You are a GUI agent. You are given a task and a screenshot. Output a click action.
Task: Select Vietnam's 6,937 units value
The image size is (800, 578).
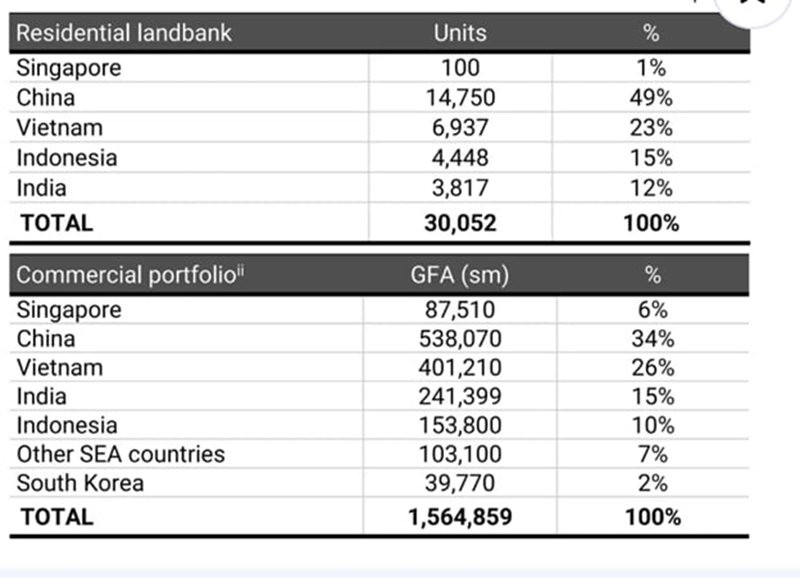pos(460,128)
